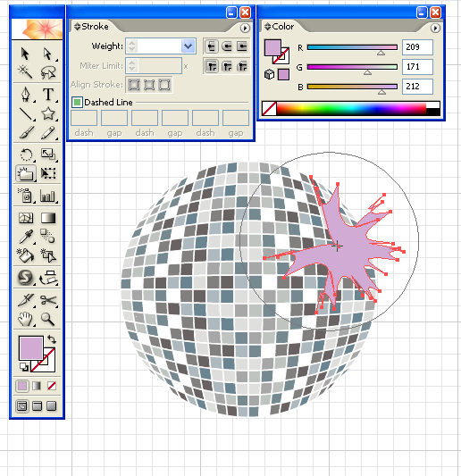Screen dimensions: 461x476
Task: Align stroke to center
Action: pyautogui.click(x=134, y=85)
